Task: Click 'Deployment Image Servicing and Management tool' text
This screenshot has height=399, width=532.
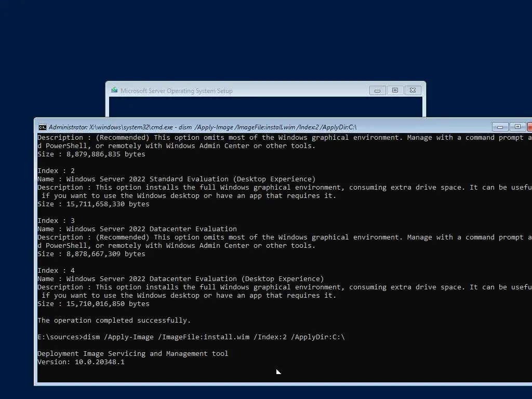Action: [132, 353]
